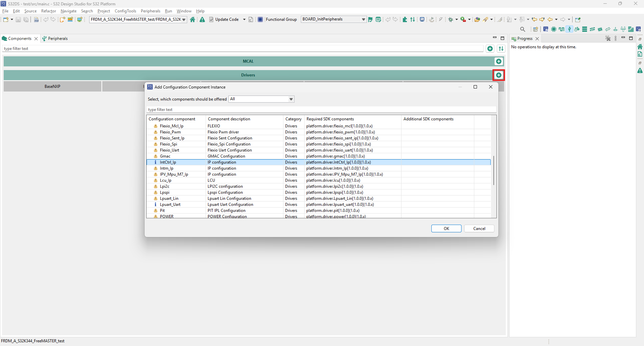Click the Open Perspective icon
This screenshot has height=346, width=644.
pyautogui.click(x=536, y=29)
